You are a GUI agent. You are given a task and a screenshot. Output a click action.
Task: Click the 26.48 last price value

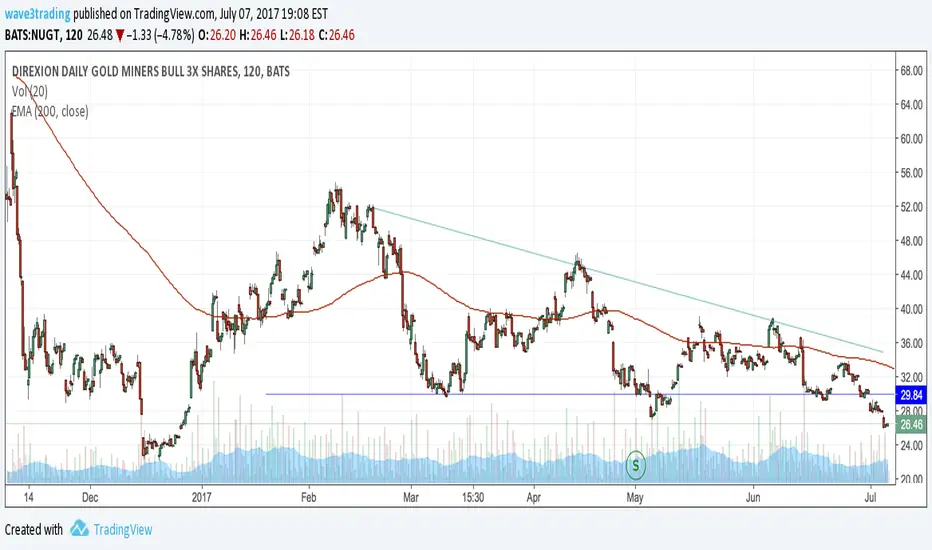[x=99, y=35]
